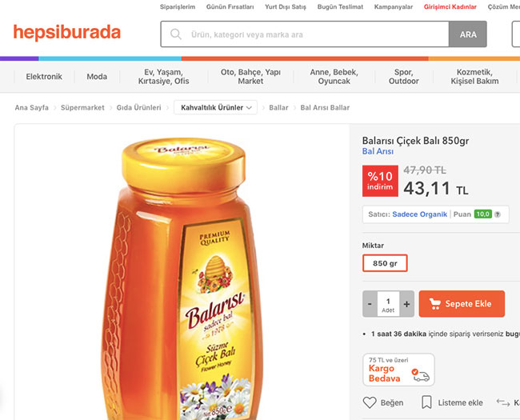Click the Kargo Bedava truck badge
520x420 pixels.
pyautogui.click(x=398, y=370)
